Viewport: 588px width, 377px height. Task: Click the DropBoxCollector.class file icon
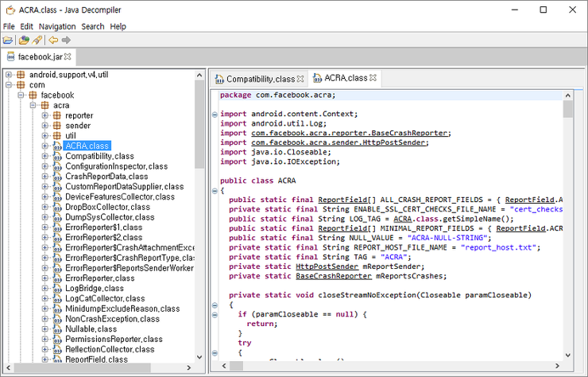pyautogui.click(x=57, y=207)
